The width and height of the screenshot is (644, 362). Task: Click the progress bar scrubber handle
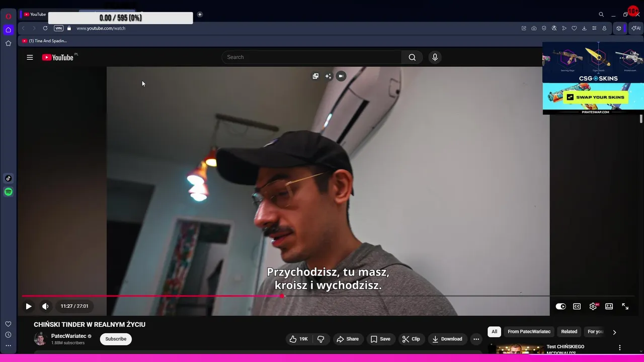[x=282, y=296]
